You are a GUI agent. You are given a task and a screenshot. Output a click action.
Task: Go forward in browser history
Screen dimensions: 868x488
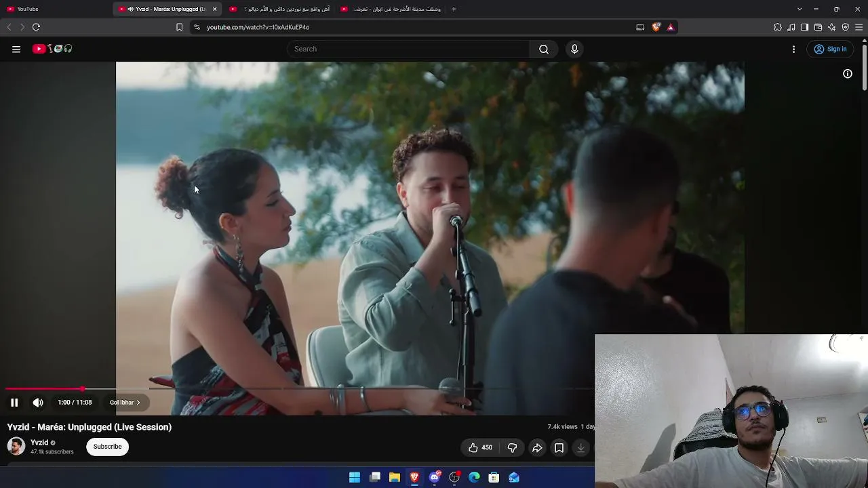point(22,27)
